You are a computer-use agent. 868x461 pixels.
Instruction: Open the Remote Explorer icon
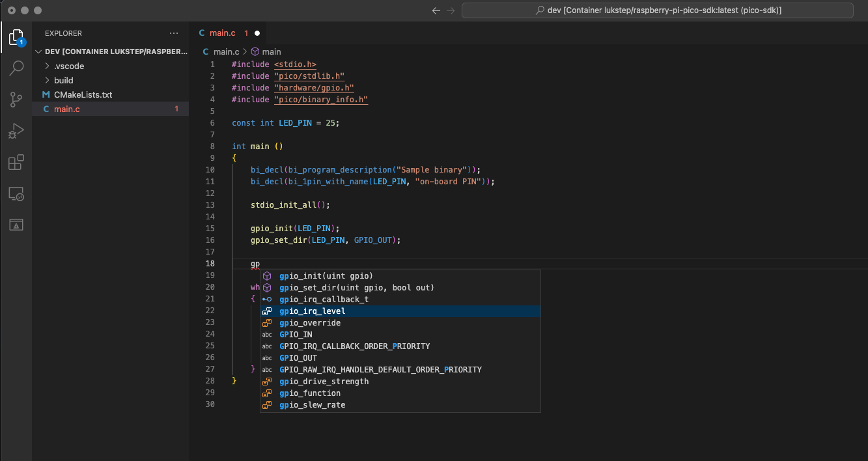click(x=16, y=193)
